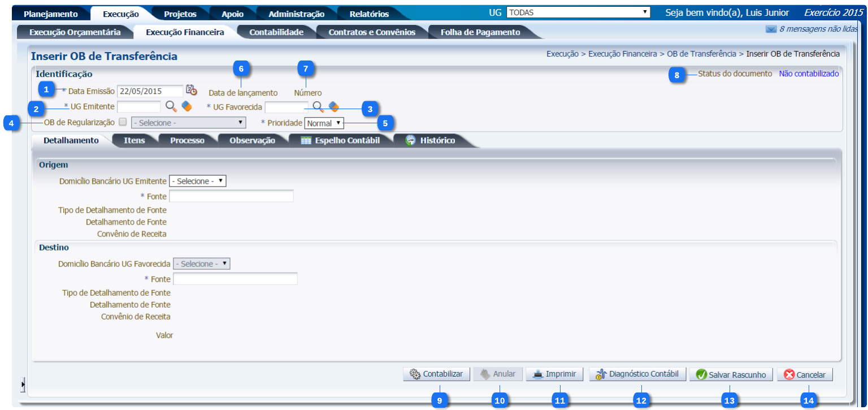Screen dimensions: 868x410
Task: Click the Origem Fonte input field
Action: pos(231,196)
